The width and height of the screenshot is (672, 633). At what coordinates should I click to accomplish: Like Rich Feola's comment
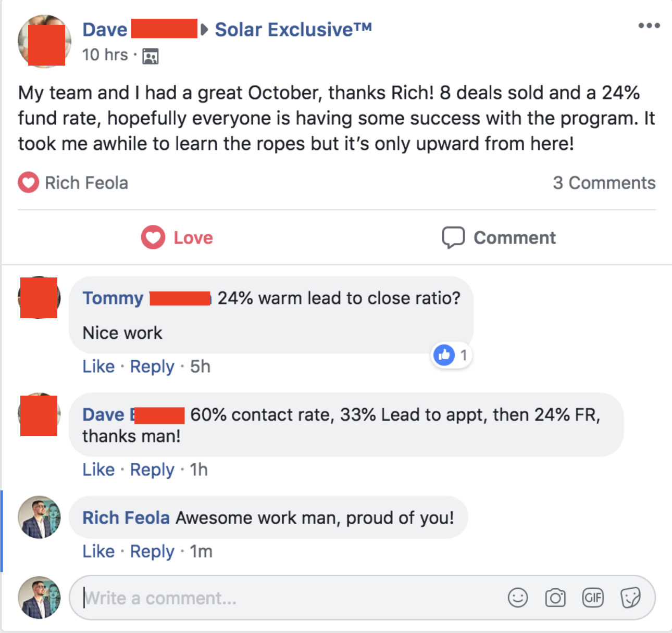pos(98,551)
